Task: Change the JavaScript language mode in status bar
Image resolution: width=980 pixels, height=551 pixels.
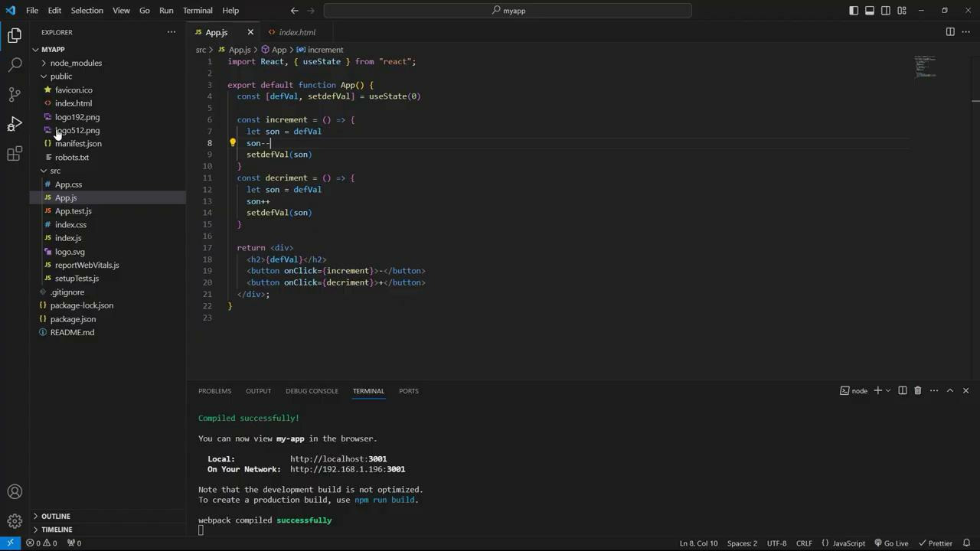Action: pyautogui.click(x=848, y=543)
